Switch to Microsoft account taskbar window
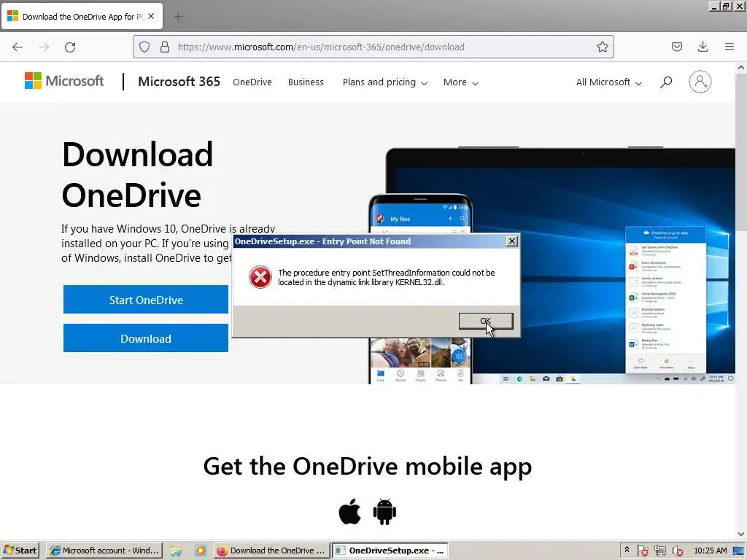 tap(104, 551)
